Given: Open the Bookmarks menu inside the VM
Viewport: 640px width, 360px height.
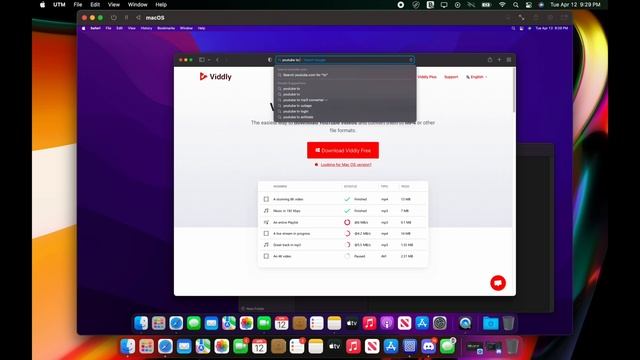Looking at the screenshot, I should 166,28.
